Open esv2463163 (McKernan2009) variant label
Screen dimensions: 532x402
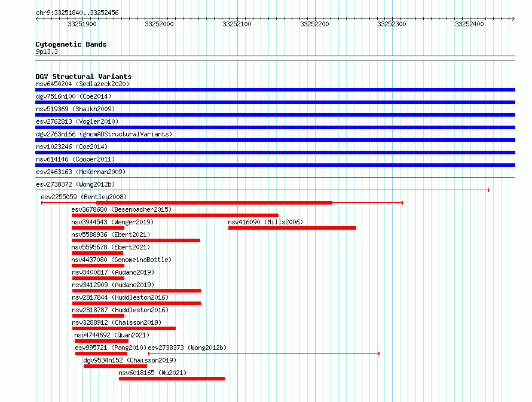tap(81, 172)
